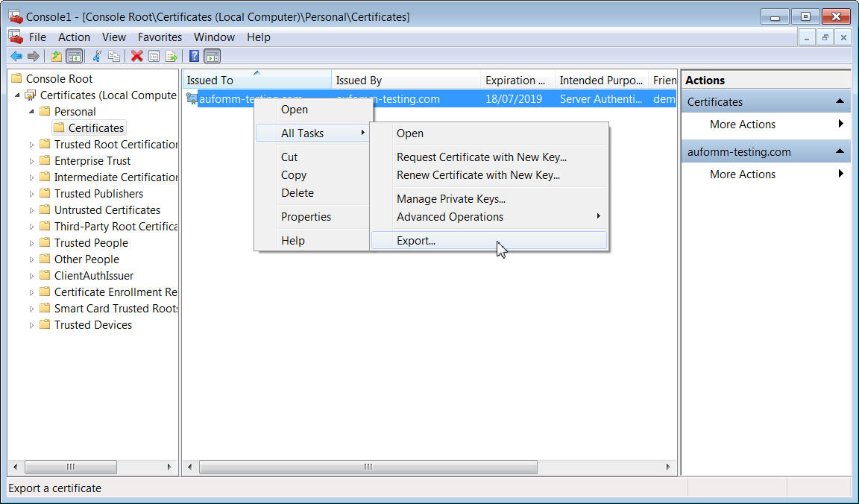The height and width of the screenshot is (504, 859).
Task: Click the certificate list horizontal scrollbar thumb
Action: pyautogui.click(x=368, y=467)
